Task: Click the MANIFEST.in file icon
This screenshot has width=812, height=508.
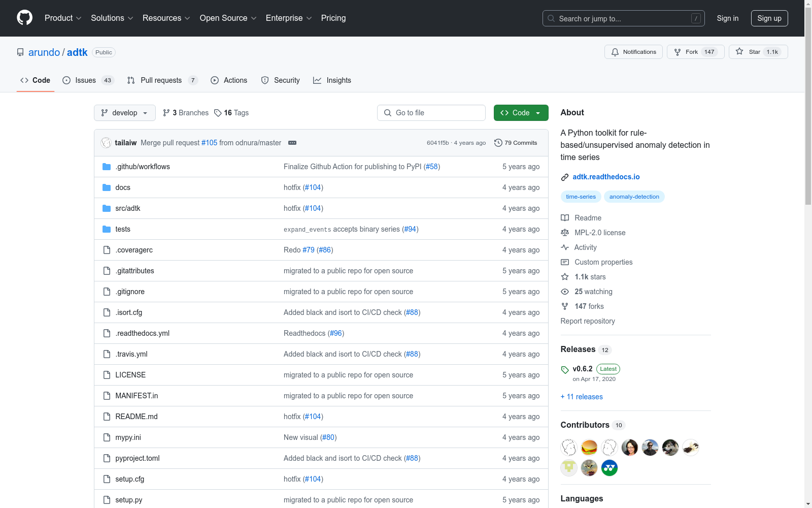Action: coord(107,396)
